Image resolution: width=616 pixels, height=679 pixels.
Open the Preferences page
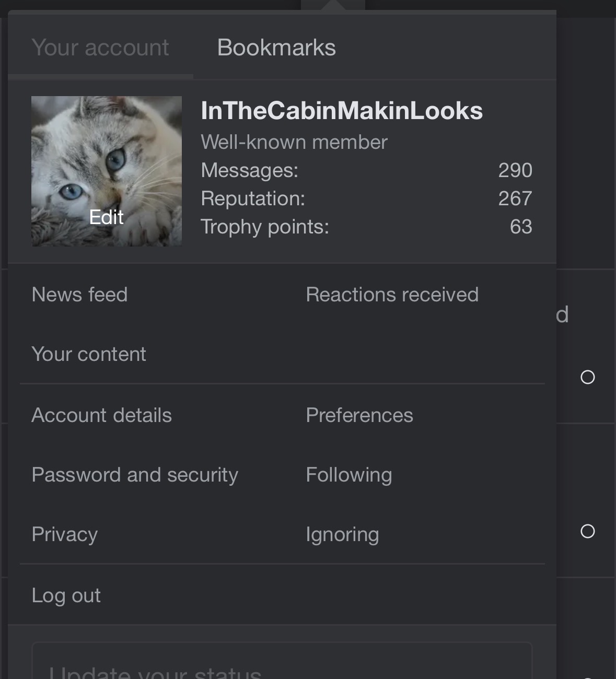point(359,415)
